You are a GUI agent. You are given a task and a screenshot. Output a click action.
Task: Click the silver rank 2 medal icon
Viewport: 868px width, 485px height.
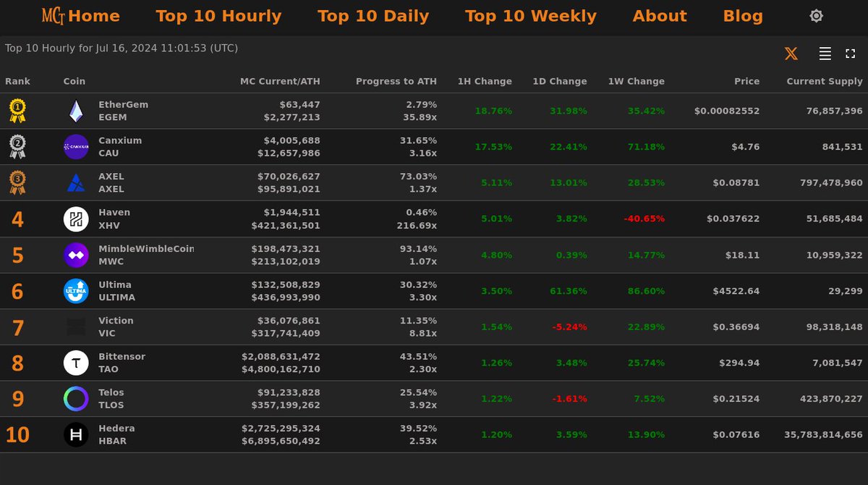17,147
